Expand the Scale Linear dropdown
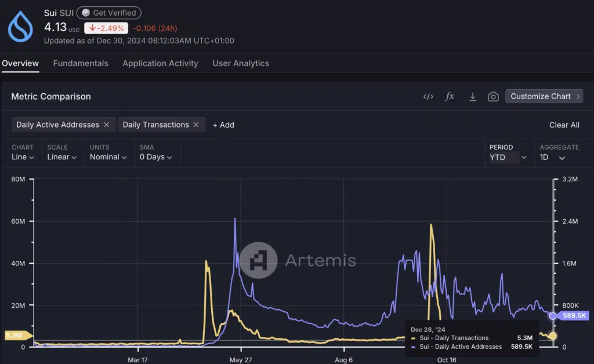This screenshot has height=364, width=594. (x=61, y=156)
